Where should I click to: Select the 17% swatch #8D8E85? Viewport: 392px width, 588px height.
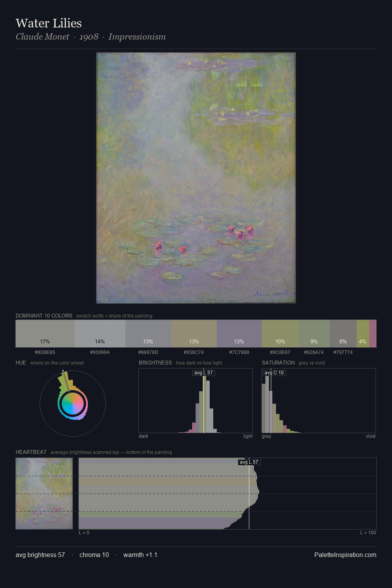point(45,334)
